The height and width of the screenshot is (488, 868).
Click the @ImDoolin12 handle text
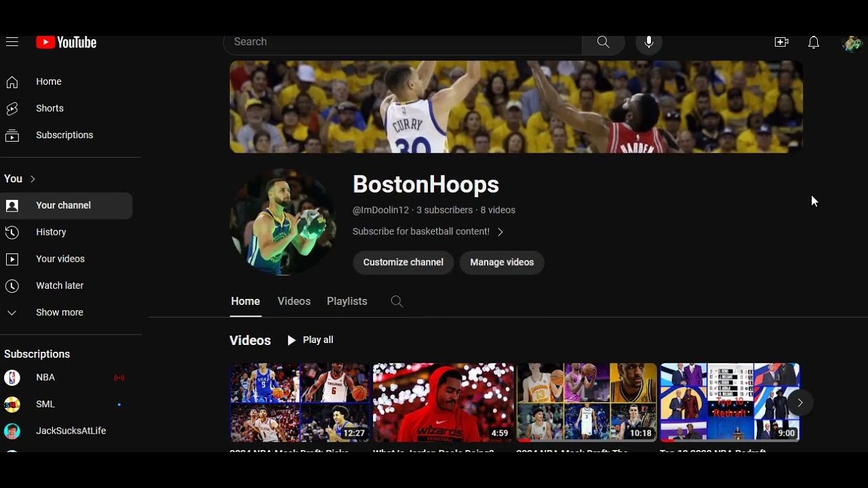380,211
